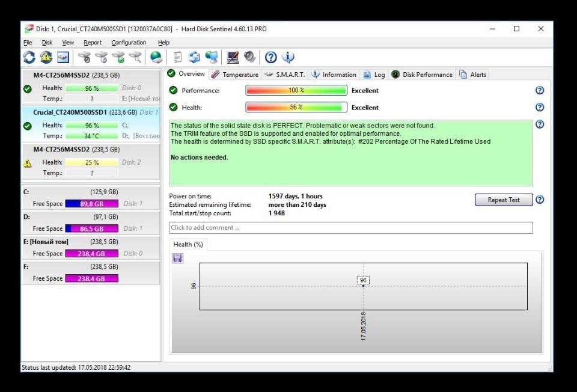
Task: Click the info speech bubble toolbar icon
Action: pyautogui.click(x=288, y=58)
